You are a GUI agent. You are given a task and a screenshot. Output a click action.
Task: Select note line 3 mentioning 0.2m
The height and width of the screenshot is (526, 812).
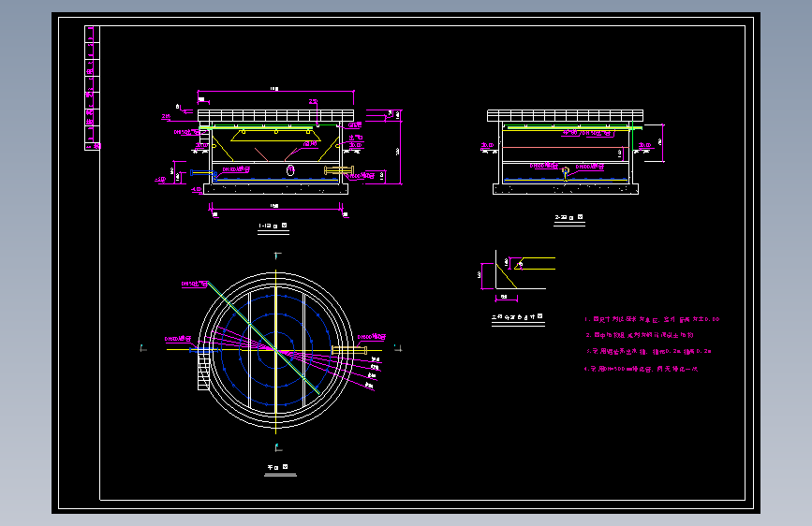click(x=649, y=351)
